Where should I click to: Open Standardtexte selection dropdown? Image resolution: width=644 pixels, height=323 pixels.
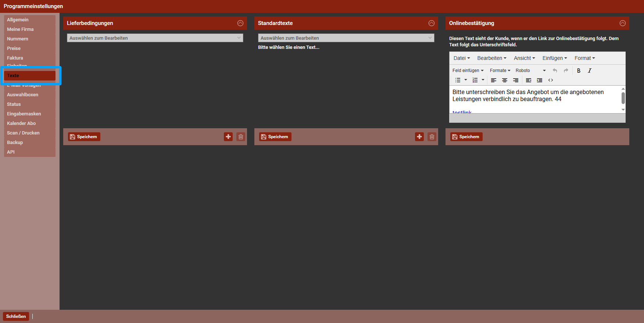point(346,38)
